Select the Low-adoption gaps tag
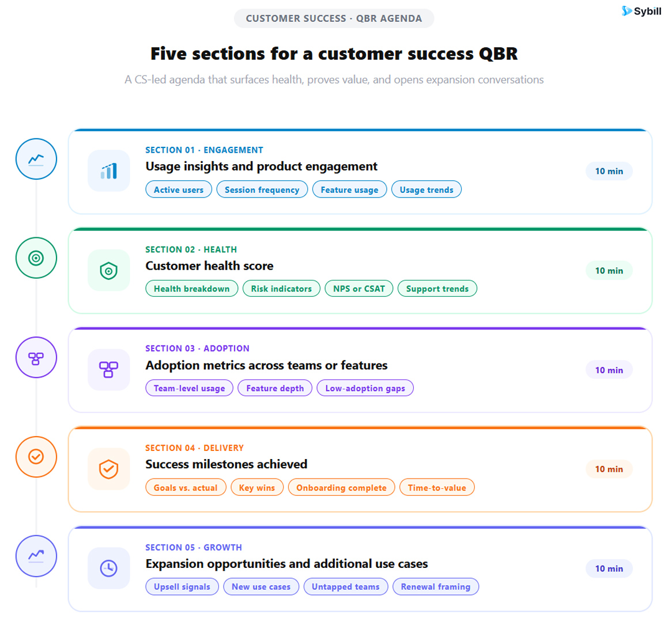 click(x=365, y=388)
